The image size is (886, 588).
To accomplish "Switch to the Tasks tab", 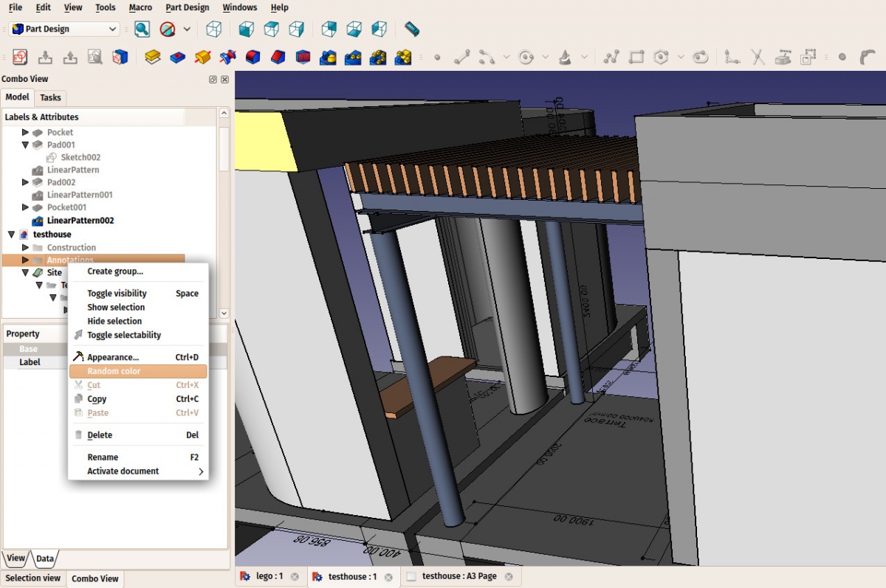I will (x=50, y=97).
